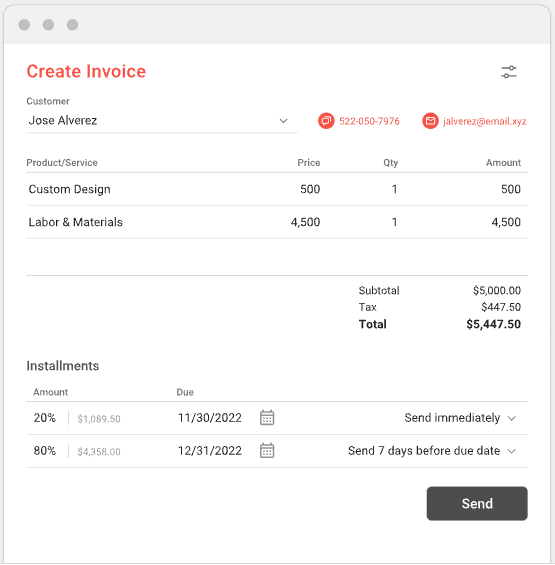
Task: Click the 12/31/2022 due date field
Action: point(210,450)
